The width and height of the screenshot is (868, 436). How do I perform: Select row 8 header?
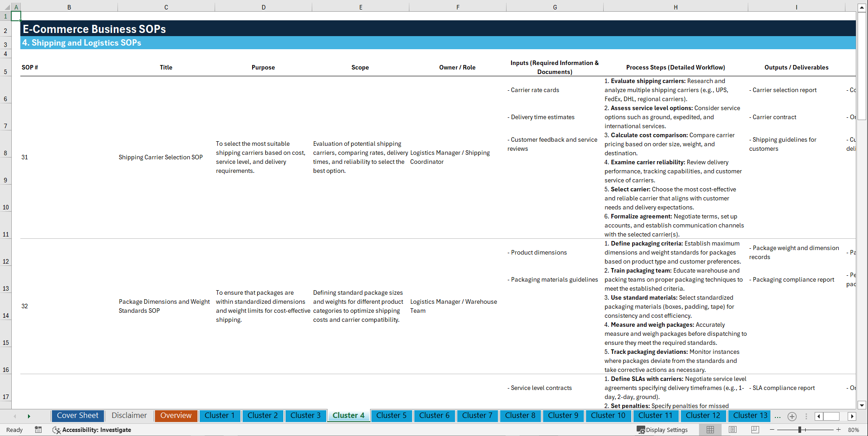5,153
